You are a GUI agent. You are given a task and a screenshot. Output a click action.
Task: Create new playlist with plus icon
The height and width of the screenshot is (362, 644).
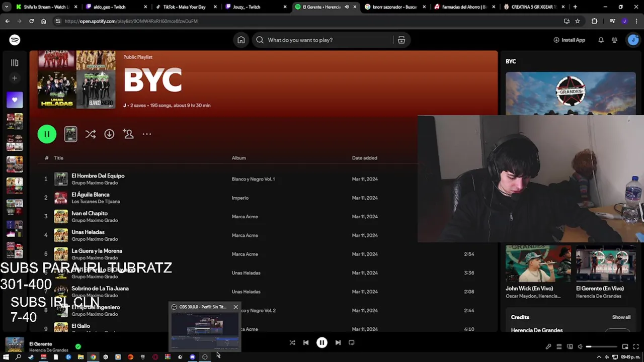15,78
